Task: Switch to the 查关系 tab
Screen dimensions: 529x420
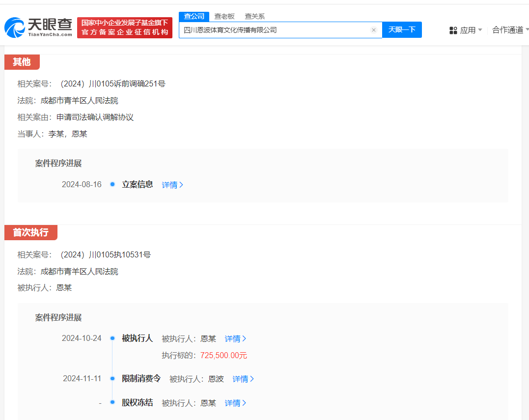Action: tap(254, 16)
